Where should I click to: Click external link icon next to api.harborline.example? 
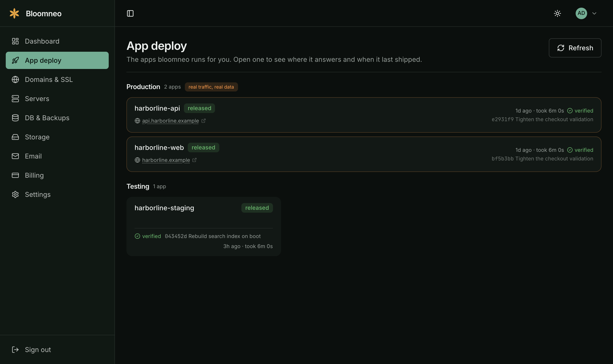204,121
